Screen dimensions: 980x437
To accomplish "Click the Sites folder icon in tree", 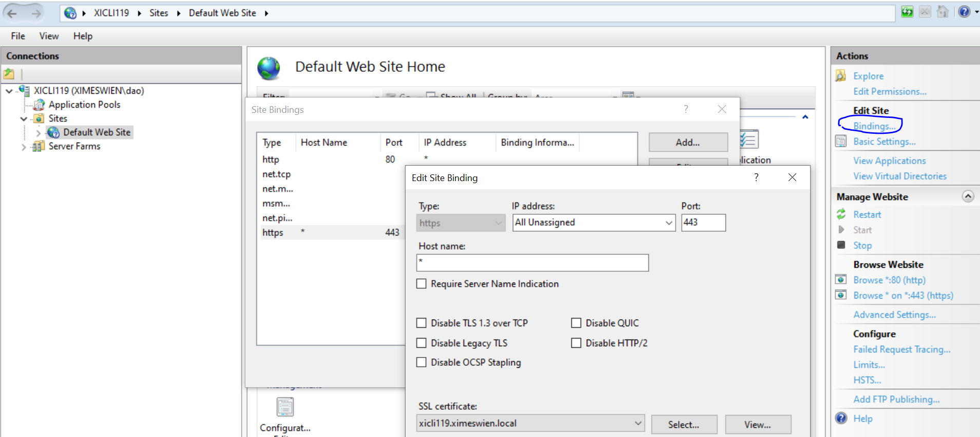I will coord(39,118).
